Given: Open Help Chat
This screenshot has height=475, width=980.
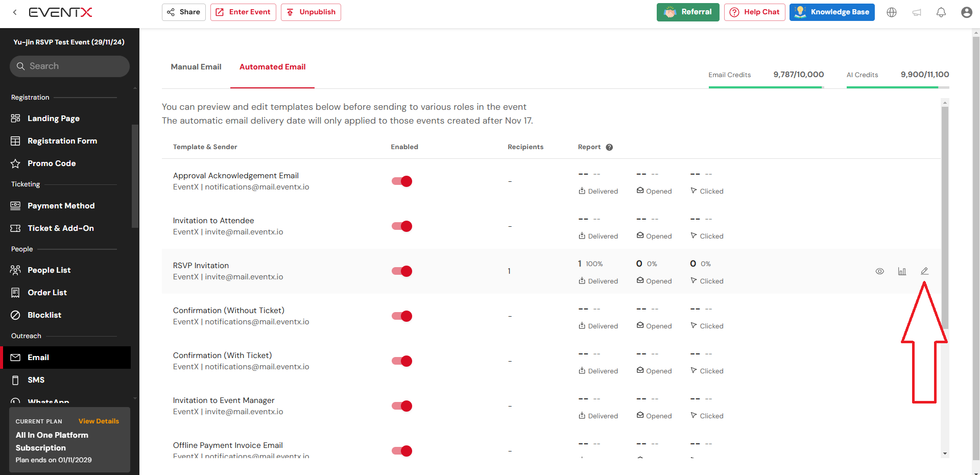Looking at the screenshot, I should click(x=754, y=12).
